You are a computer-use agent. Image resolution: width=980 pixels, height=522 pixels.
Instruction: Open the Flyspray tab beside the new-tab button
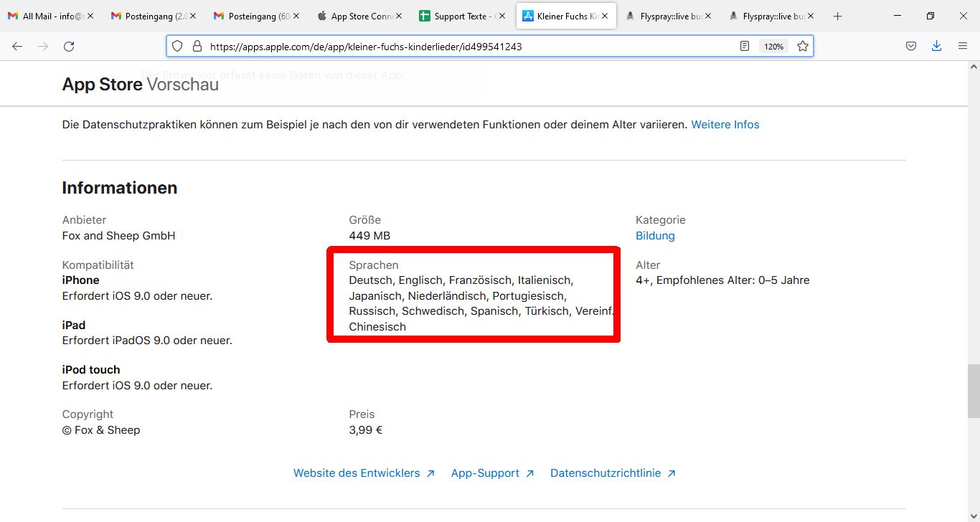pos(771,16)
